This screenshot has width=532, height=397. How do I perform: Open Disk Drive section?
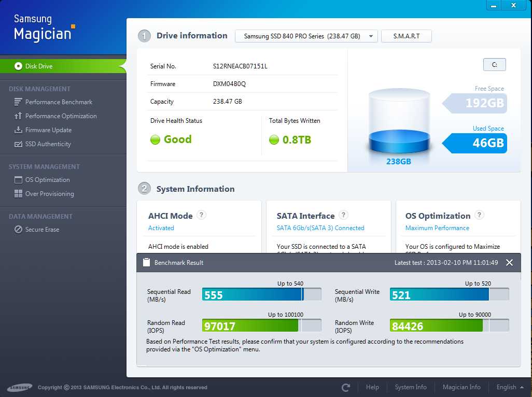(x=63, y=66)
